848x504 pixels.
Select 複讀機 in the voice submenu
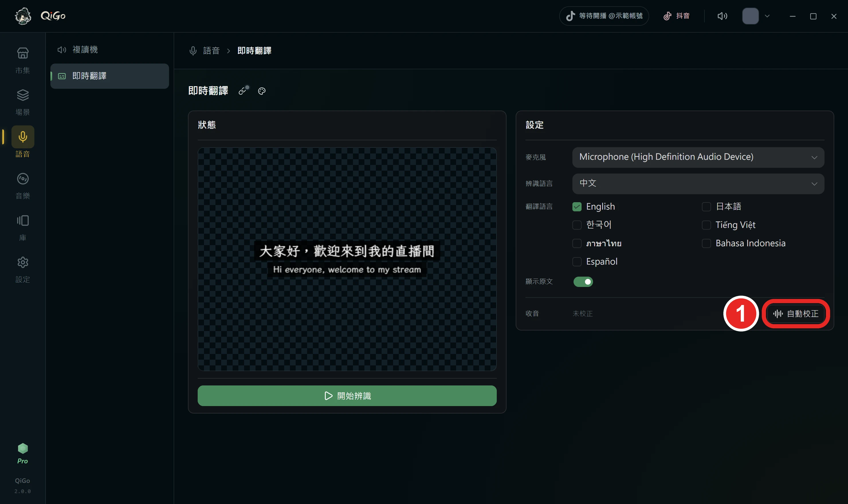109,50
